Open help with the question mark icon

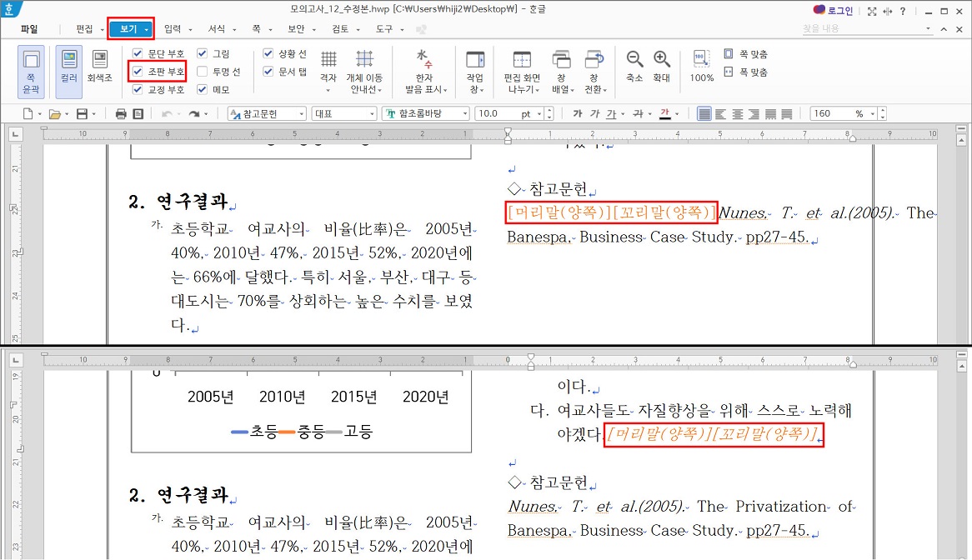click(903, 11)
